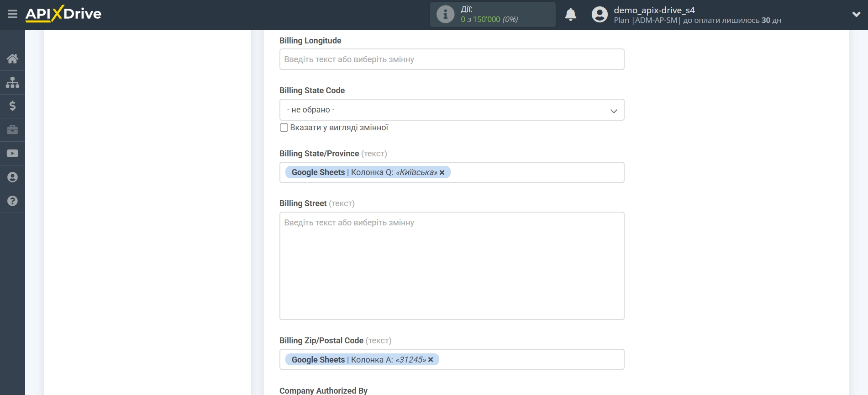The width and height of the screenshot is (868, 395).
Task: Open notifications bell
Action: pos(570,15)
